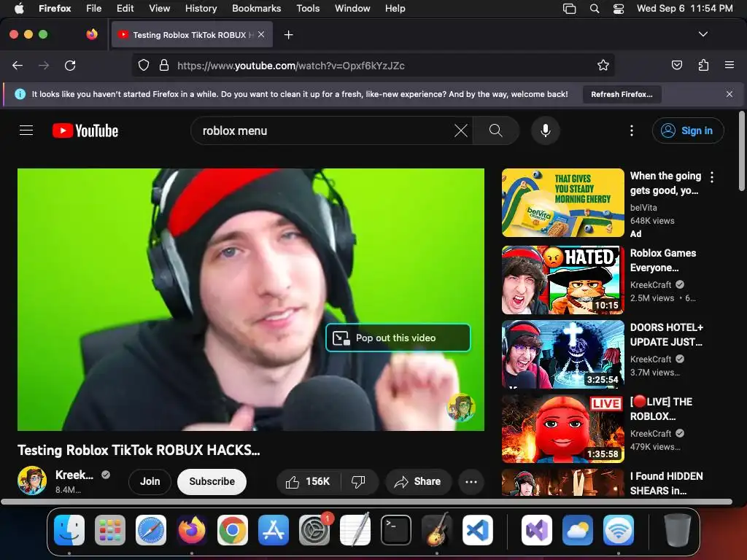Viewport: 747px width, 560px height.
Task: Expand the list all tabs chevron
Action: tap(703, 34)
